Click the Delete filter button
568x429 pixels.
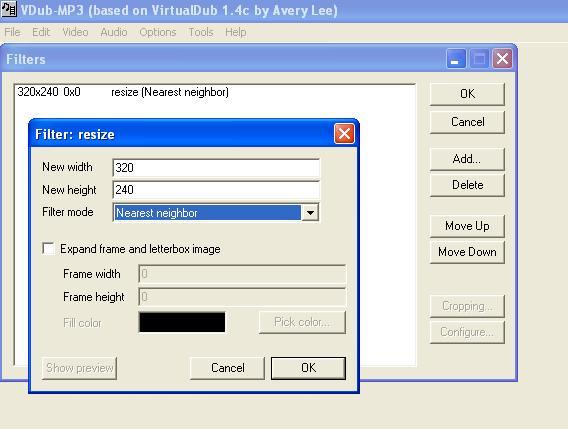pyautogui.click(x=467, y=185)
